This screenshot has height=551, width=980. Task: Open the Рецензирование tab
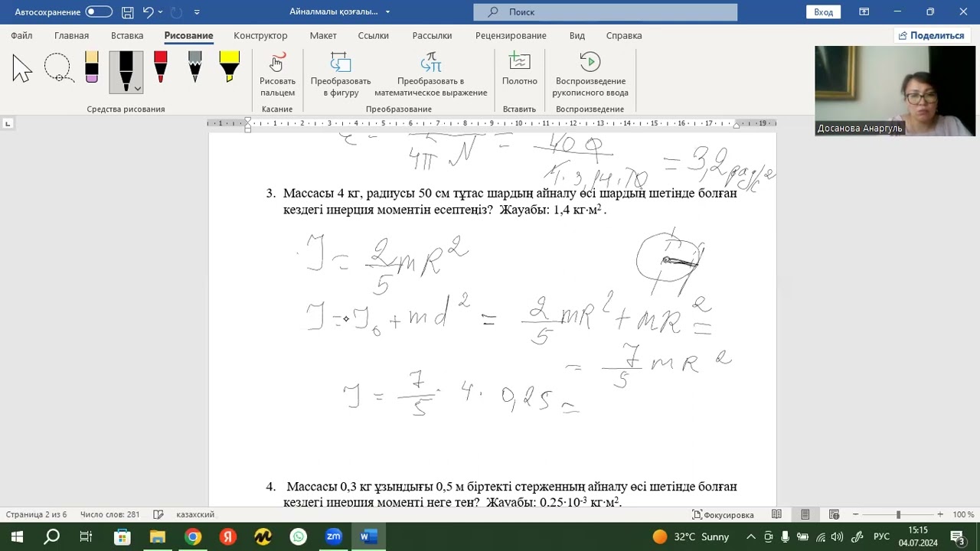511,35
